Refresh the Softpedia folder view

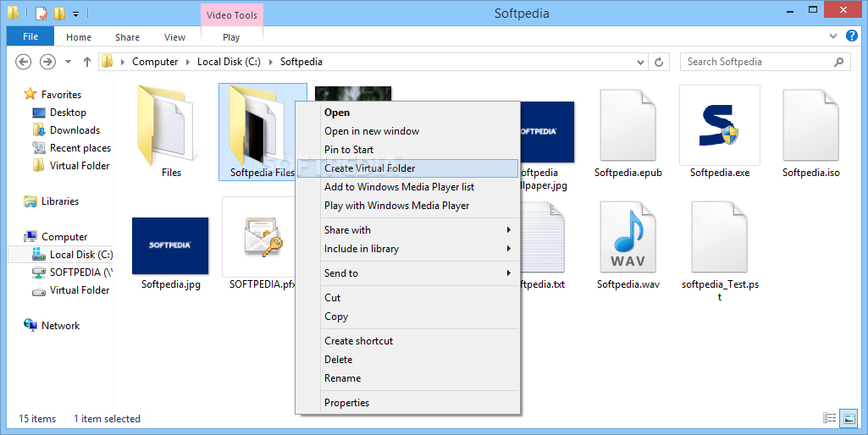pyautogui.click(x=659, y=62)
